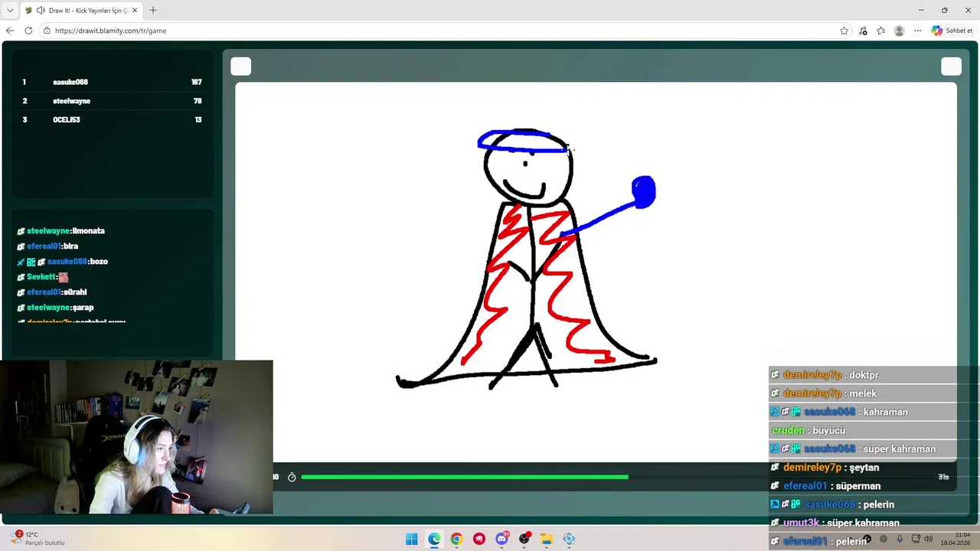Click steelwayne's limonata guess message
The image size is (980, 551).
pyautogui.click(x=61, y=230)
